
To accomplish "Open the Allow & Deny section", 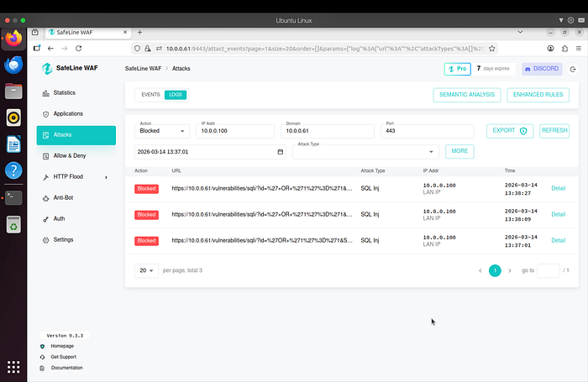I will [x=76, y=156].
